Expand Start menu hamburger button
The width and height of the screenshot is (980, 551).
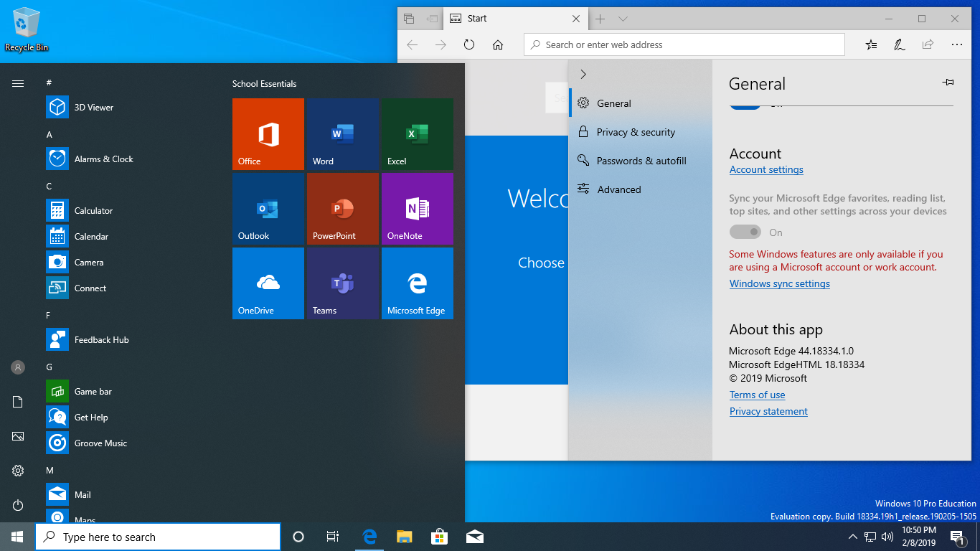click(x=18, y=84)
